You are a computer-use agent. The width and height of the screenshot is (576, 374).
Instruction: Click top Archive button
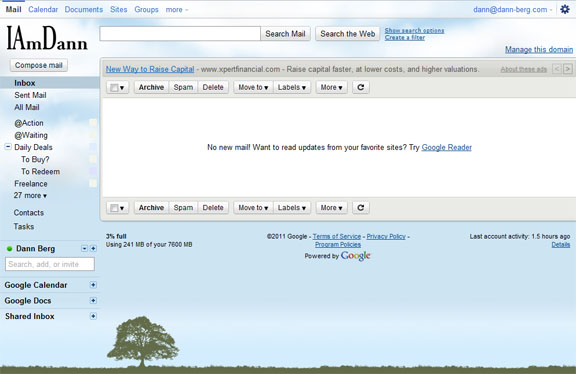(x=151, y=87)
